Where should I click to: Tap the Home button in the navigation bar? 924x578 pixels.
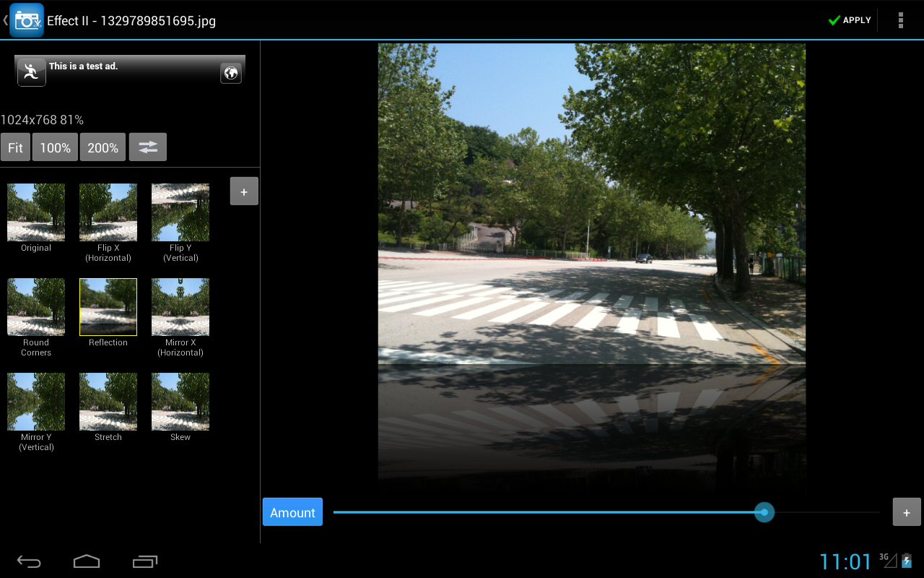point(87,561)
